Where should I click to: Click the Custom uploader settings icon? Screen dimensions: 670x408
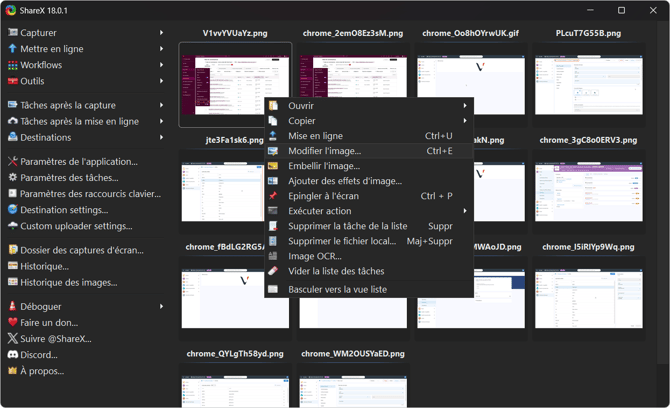pyautogui.click(x=13, y=226)
